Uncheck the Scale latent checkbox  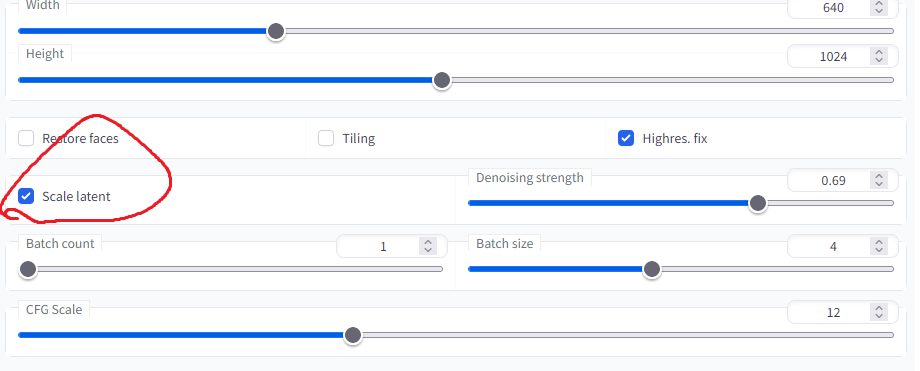pos(26,196)
